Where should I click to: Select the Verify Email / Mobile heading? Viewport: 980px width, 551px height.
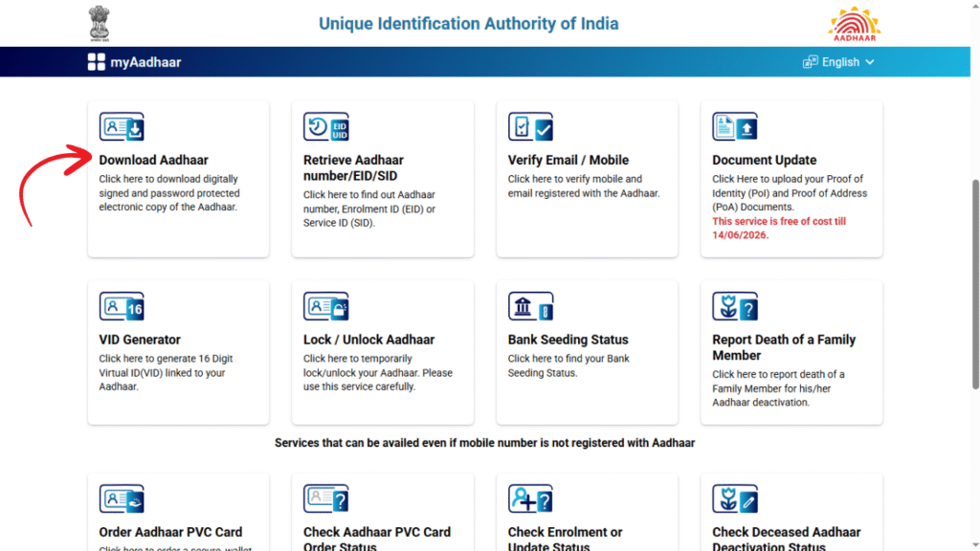(568, 160)
